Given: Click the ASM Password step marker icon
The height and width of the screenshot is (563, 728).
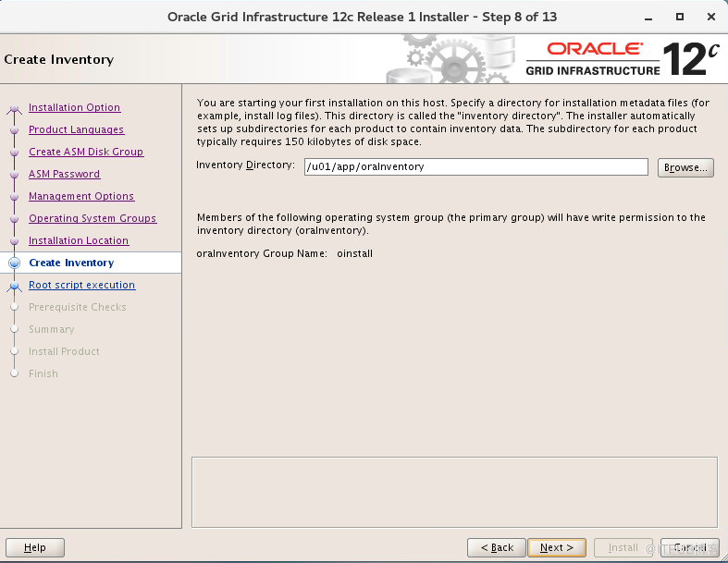Looking at the screenshot, I should (15, 175).
